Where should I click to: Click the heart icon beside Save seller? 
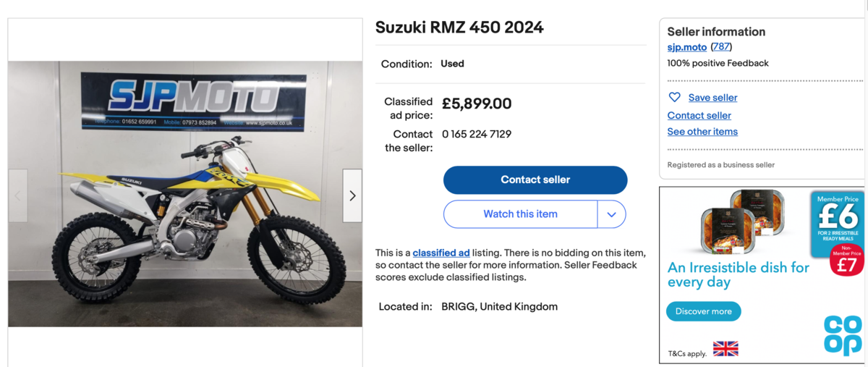click(674, 98)
